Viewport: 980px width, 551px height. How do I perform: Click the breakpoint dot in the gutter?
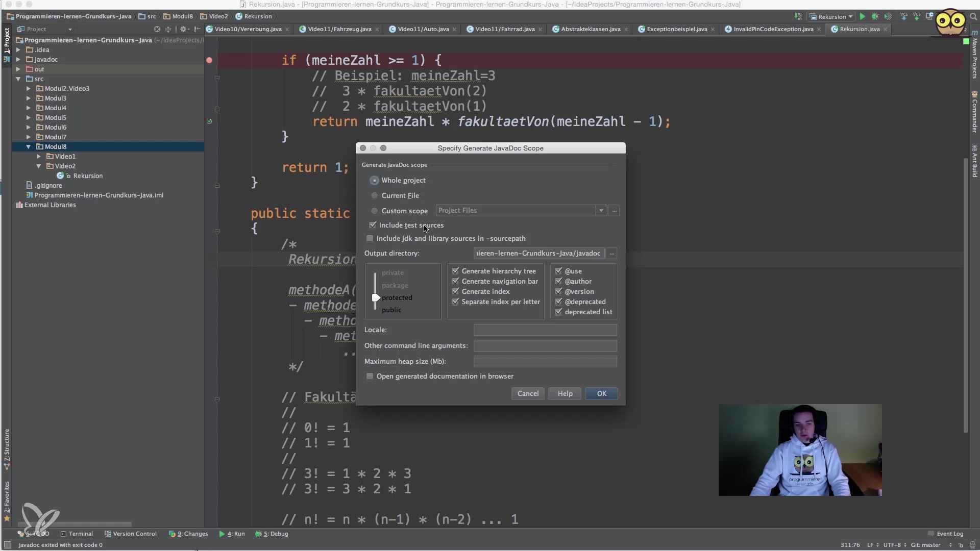click(209, 60)
